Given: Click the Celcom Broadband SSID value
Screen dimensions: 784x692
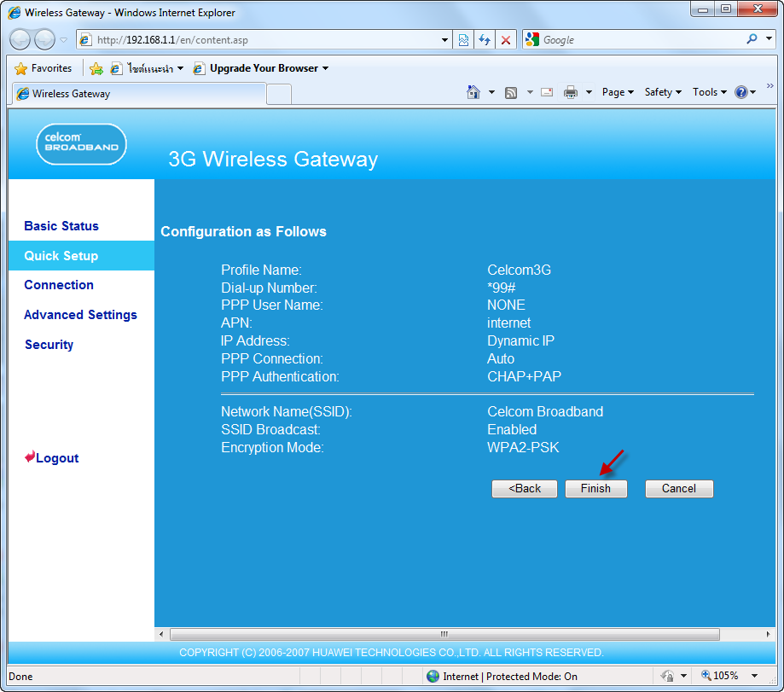Looking at the screenshot, I should [545, 411].
